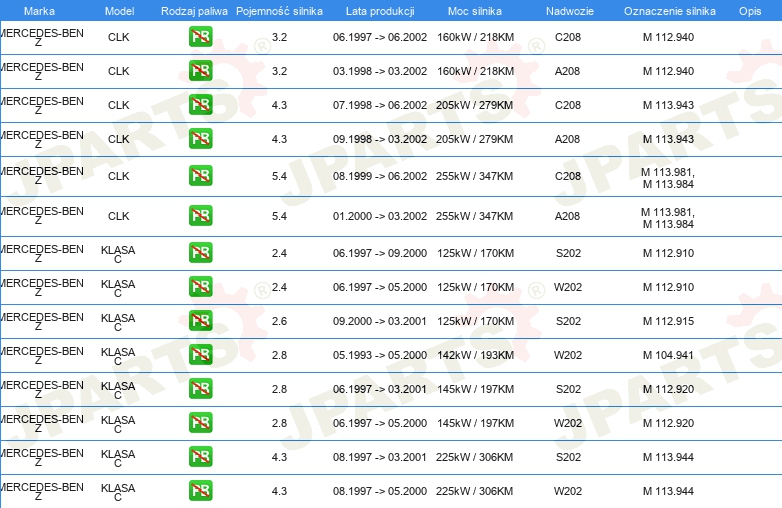Click the power value 142kW / 193KM
Viewport: 782px width, 508px height.
475,355
